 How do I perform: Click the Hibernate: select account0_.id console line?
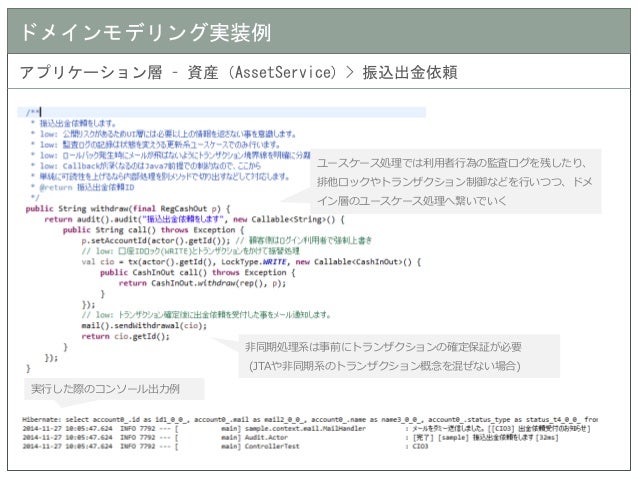tap(310, 419)
